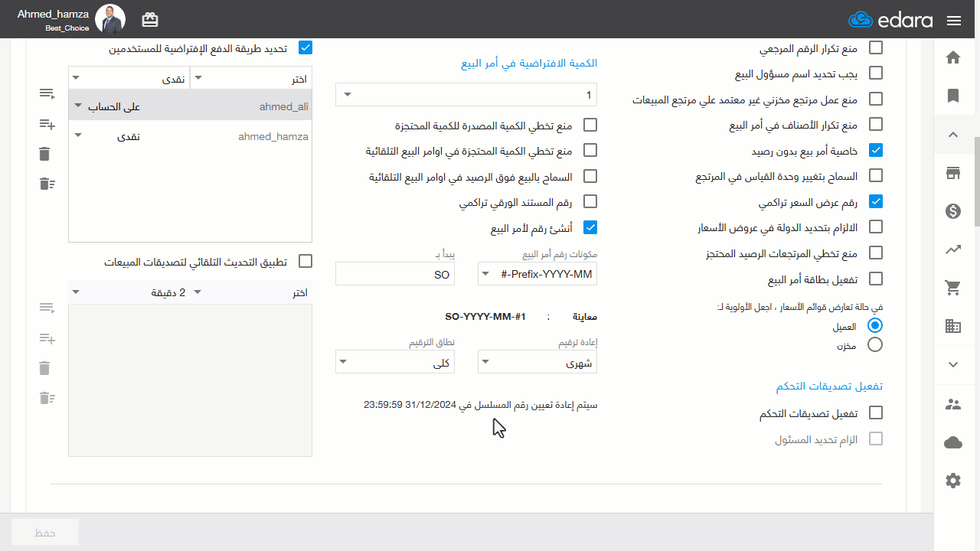
Task: Open the settings gear icon in sidebar
Action: click(x=953, y=481)
